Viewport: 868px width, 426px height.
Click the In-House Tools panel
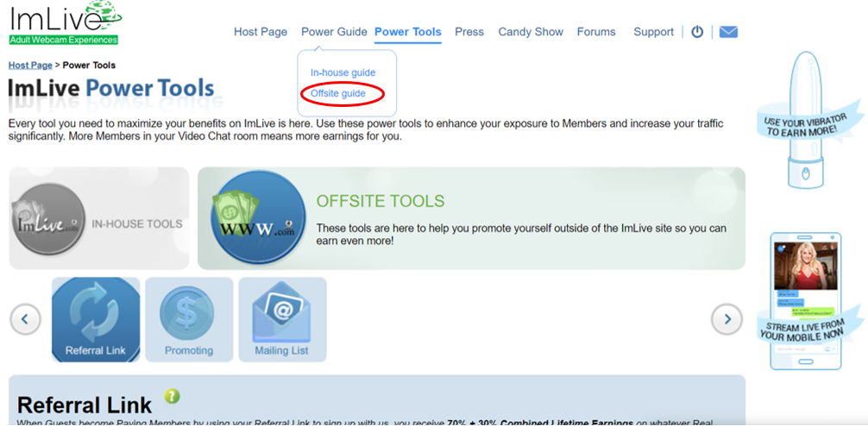(x=99, y=218)
